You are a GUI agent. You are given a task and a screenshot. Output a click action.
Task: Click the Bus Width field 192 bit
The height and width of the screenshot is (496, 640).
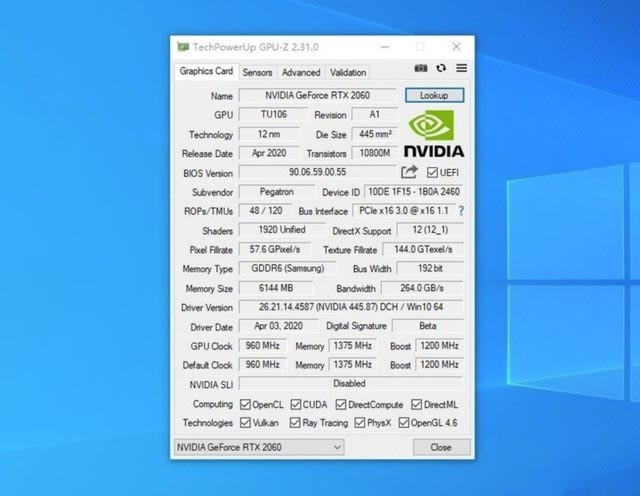coord(430,268)
